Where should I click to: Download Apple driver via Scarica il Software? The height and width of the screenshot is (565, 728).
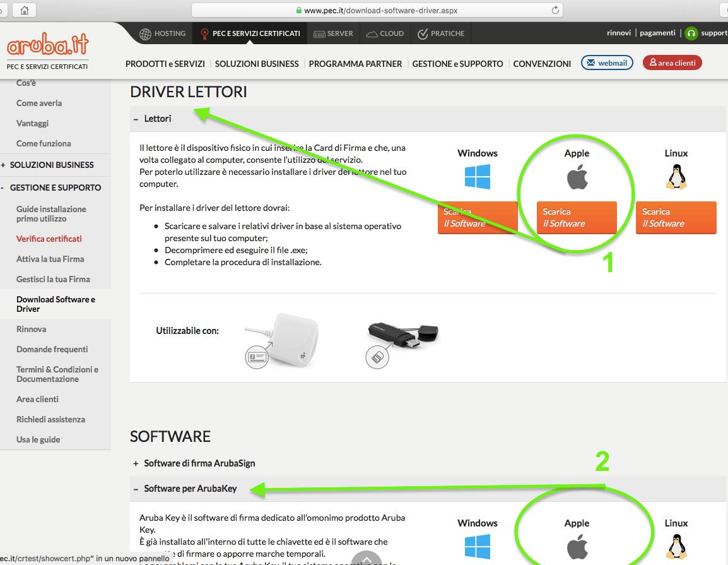[x=577, y=217]
